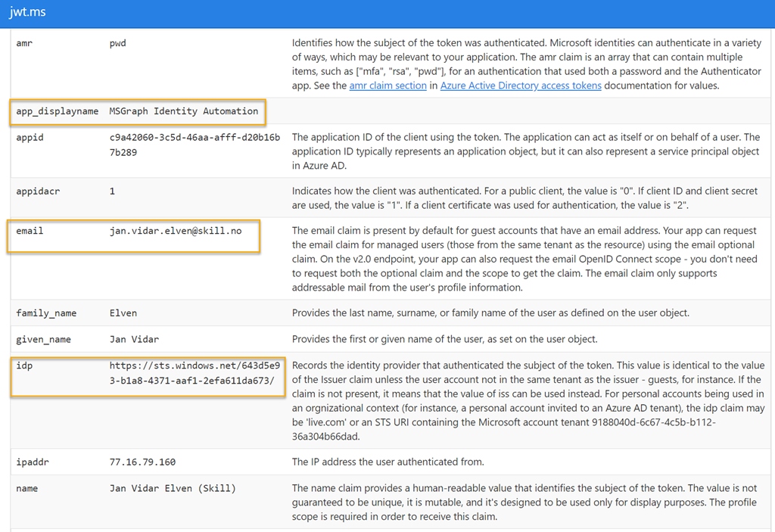
Task: Select the app_displayname claim name
Action: [x=58, y=111]
